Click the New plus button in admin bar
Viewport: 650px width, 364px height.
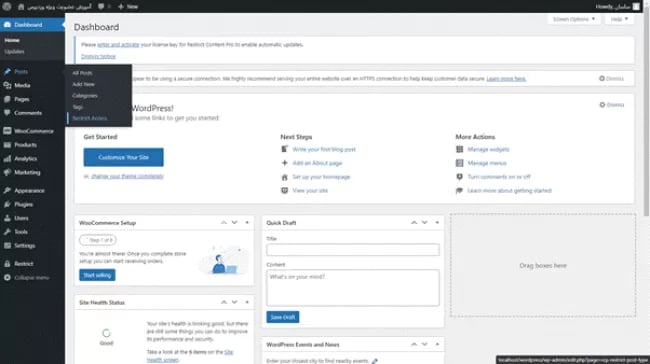pyautogui.click(x=128, y=7)
